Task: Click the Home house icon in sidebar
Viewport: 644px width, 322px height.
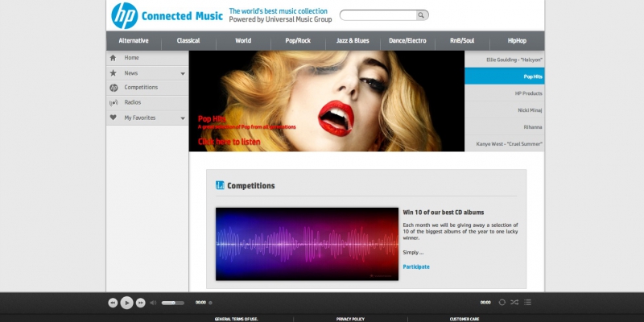Action: 114,58
